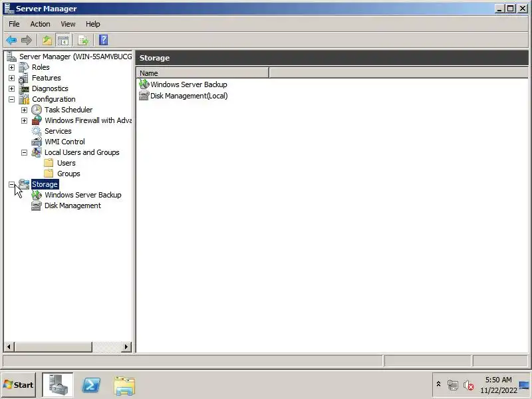The image size is (532, 399).
Task: Click the Export List toolbar icon
Action: coord(83,41)
